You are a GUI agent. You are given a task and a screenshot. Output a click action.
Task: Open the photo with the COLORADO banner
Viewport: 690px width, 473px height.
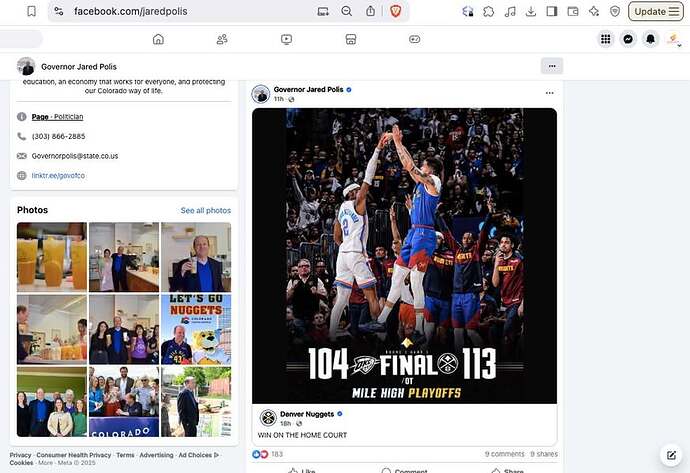pyautogui.click(x=124, y=402)
